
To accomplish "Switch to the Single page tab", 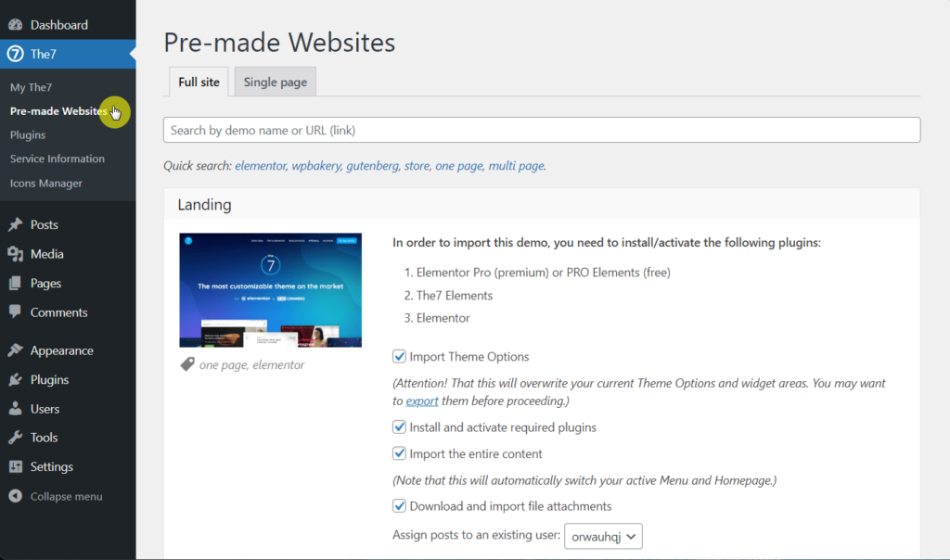I will (275, 82).
